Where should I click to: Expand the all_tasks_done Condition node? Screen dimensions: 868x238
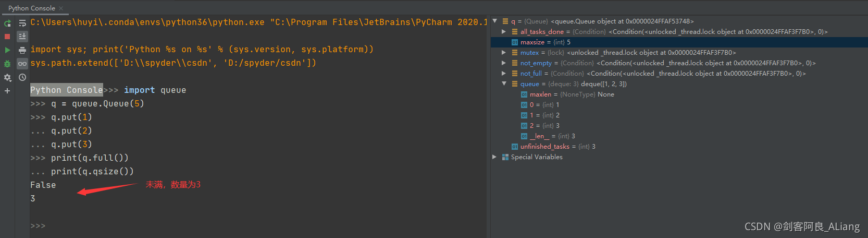(504, 32)
